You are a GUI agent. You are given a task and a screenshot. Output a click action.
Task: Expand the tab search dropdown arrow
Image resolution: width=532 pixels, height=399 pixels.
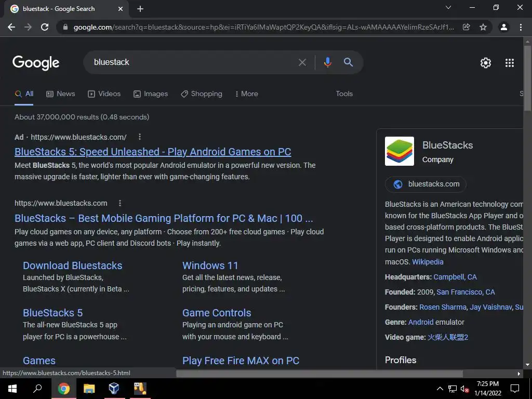coord(448,7)
